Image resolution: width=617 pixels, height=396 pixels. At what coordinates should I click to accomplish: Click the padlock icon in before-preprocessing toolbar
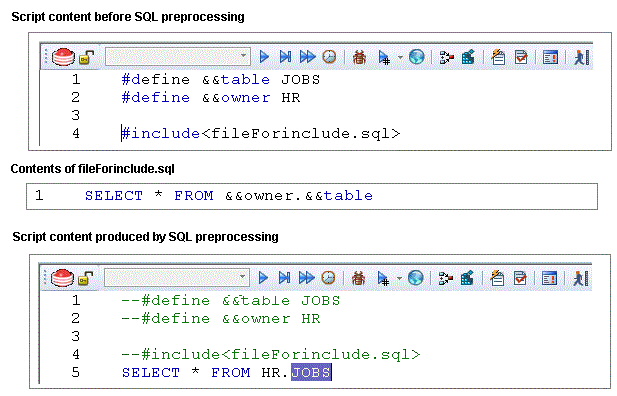87,57
